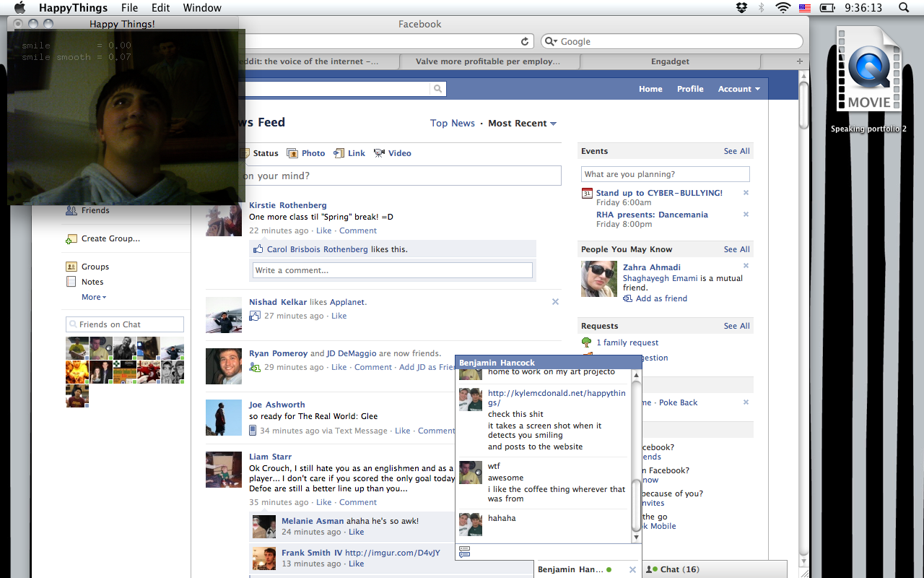Open the Edit menu
924x578 pixels.
click(x=160, y=8)
